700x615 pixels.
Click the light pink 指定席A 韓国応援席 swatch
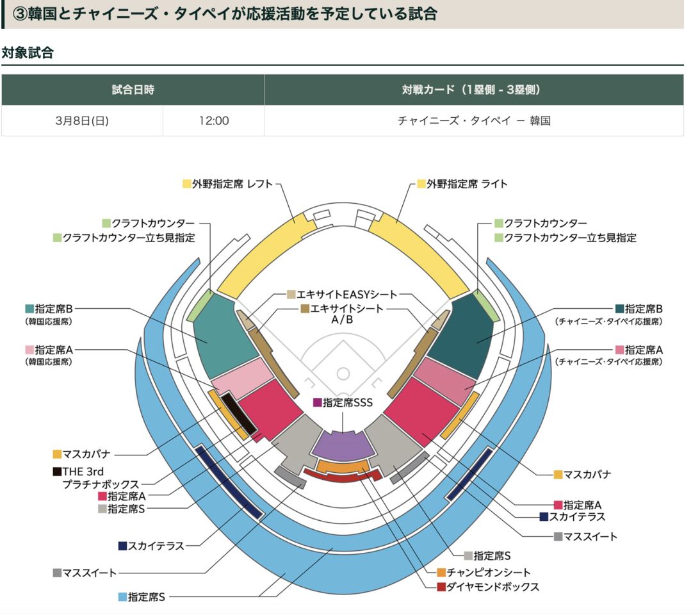(29, 350)
